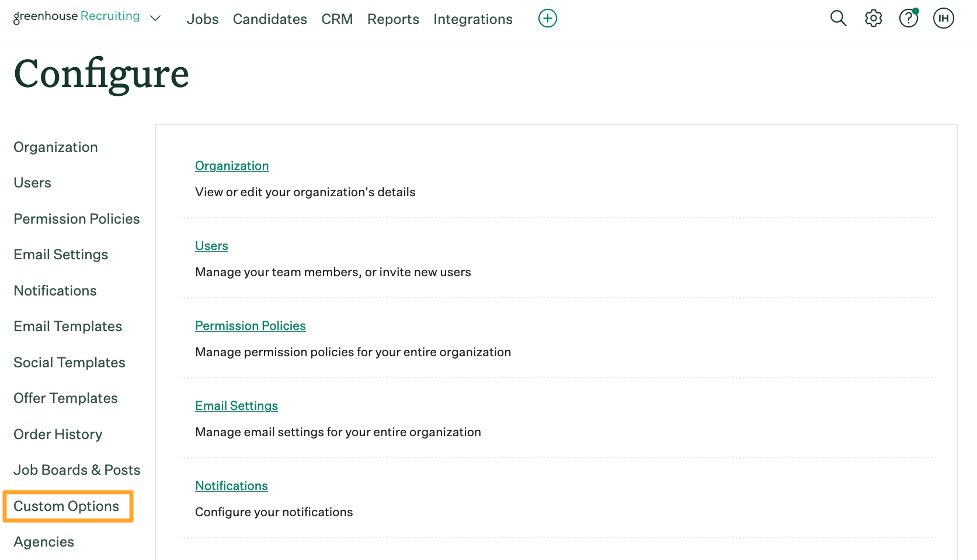The image size is (977, 560).
Task: Open the Users management link
Action: [x=211, y=246]
